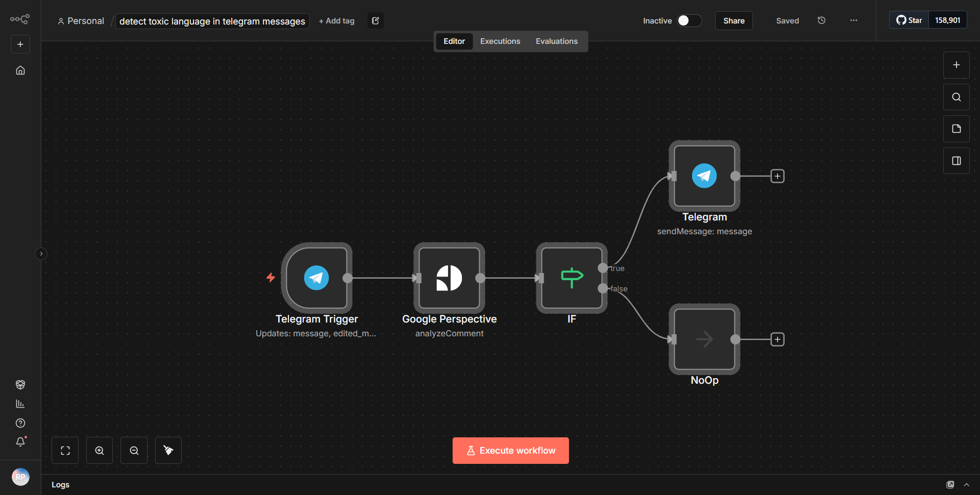Click the Logs panel label
The width and height of the screenshot is (980, 495).
click(60, 484)
